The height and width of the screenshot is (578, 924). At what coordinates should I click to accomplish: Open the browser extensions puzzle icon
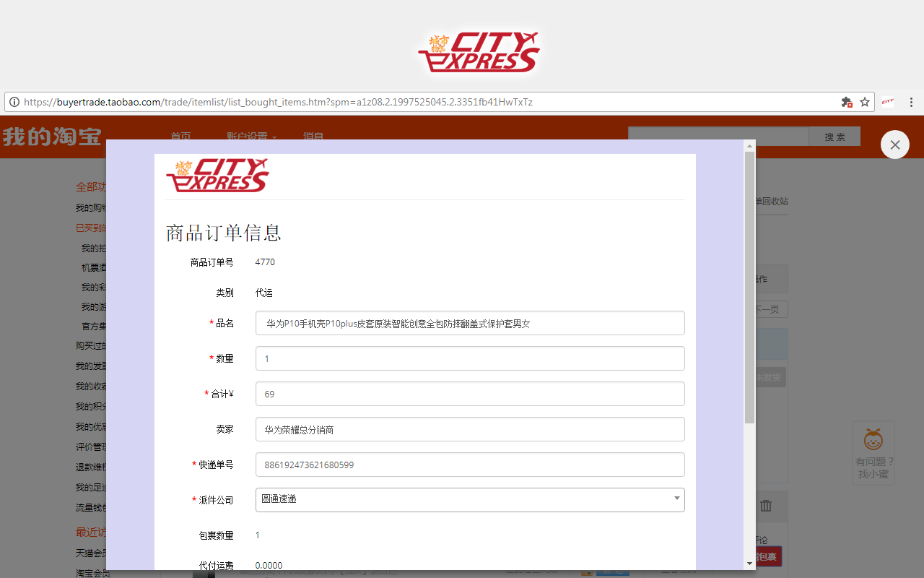click(x=847, y=102)
